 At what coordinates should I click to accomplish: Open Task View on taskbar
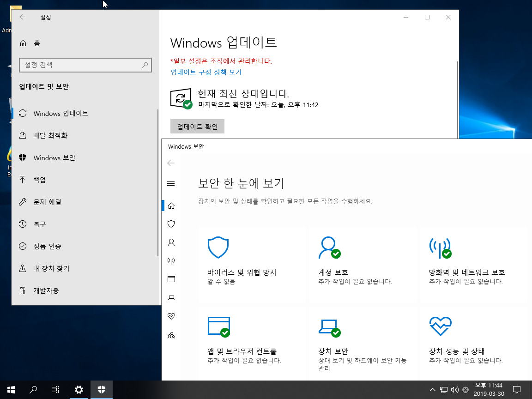coord(55,389)
